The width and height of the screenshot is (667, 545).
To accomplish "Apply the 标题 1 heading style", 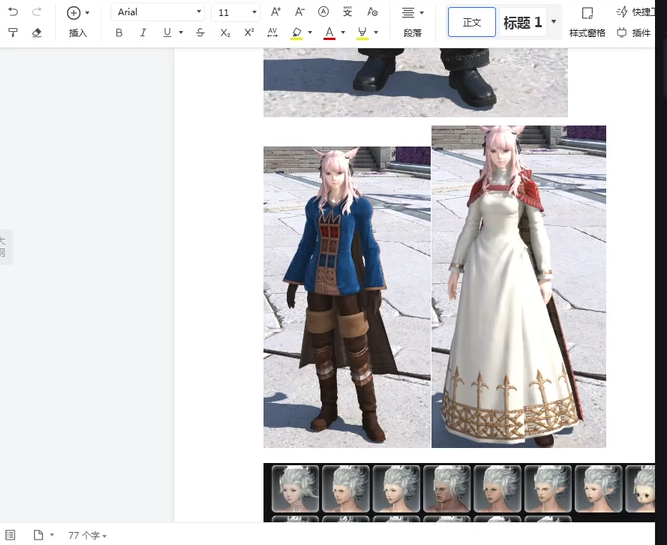I will pos(522,22).
